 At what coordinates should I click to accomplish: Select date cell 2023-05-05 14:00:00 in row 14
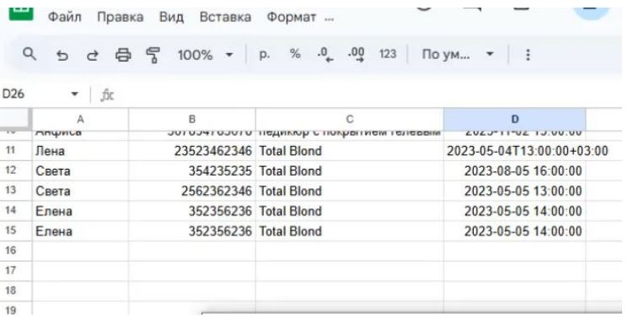click(x=515, y=211)
